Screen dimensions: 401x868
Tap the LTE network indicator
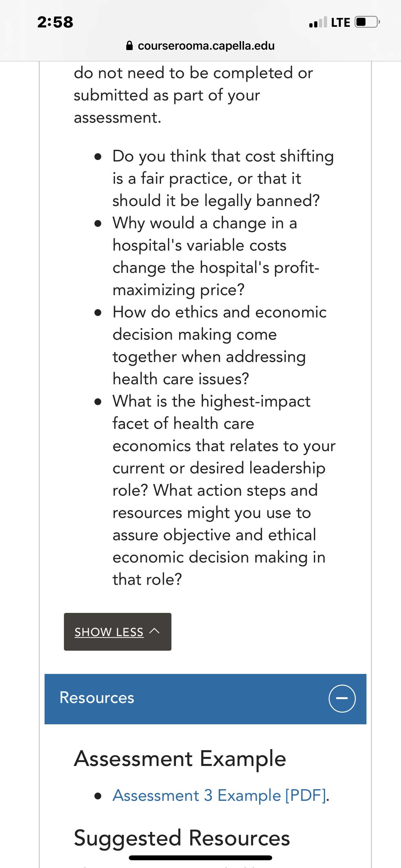point(340,23)
